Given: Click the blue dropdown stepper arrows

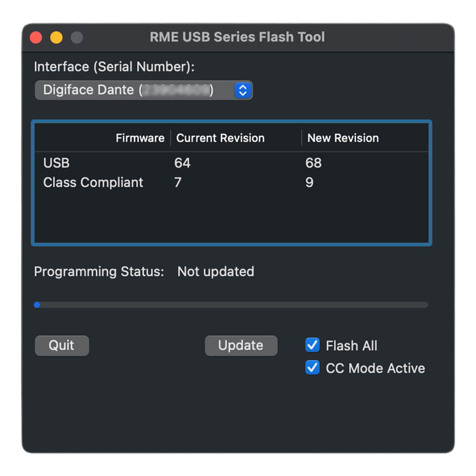Looking at the screenshot, I should (242, 90).
